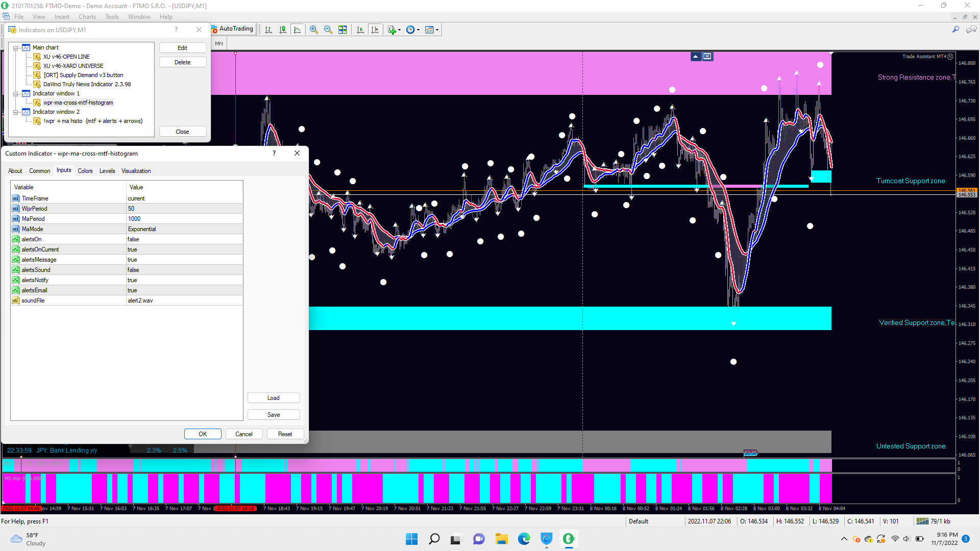980x551 pixels.
Task: Open the templates dropdown arrow
Action: 437,30
